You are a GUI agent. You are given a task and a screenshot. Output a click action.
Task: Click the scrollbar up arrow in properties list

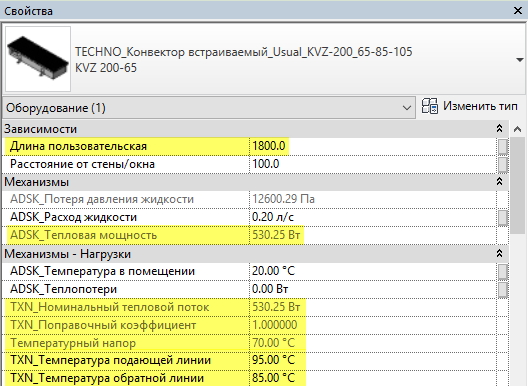(x=518, y=129)
